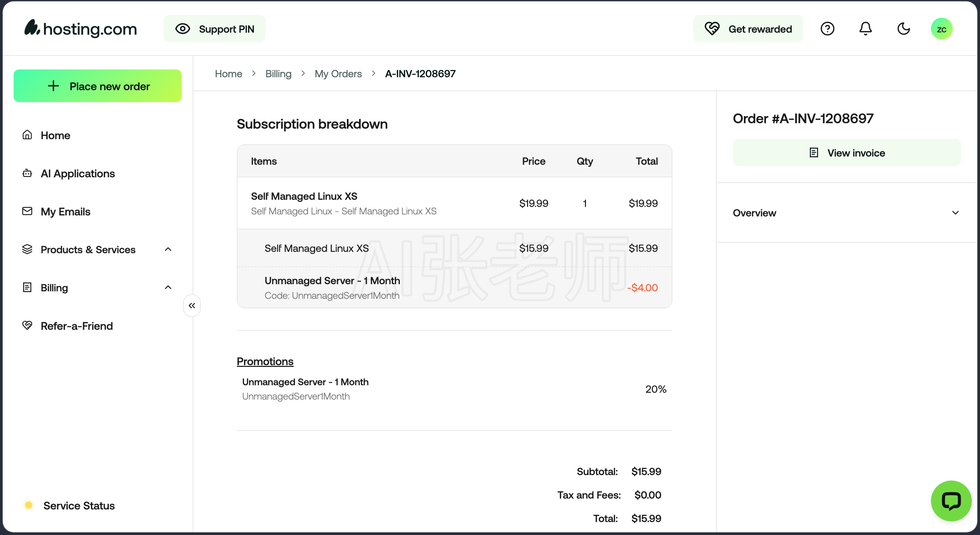The width and height of the screenshot is (980, 535).
Task: Click the My Emails envelope icon
Action: tap(27, 211)
